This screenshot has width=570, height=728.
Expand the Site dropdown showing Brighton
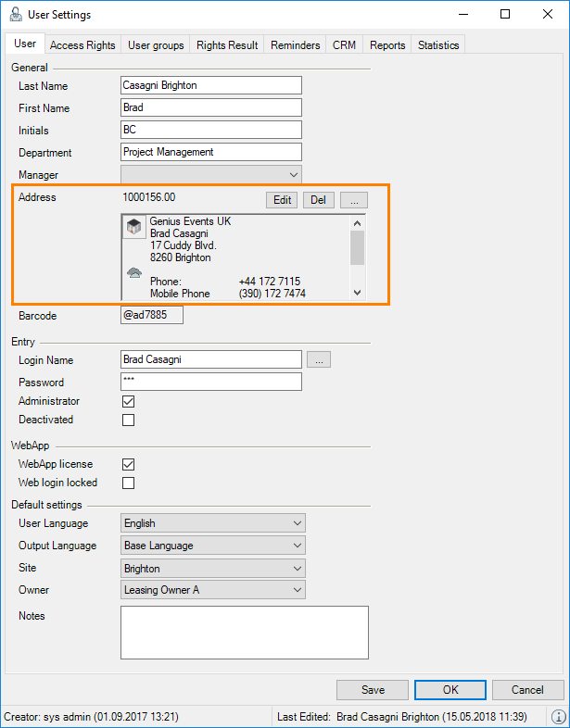click(213, 568)
